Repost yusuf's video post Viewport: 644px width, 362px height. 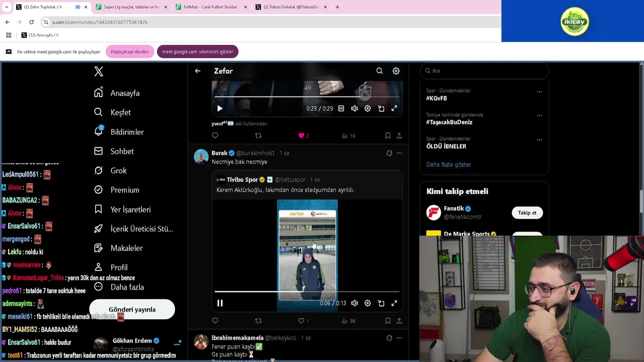258,135
